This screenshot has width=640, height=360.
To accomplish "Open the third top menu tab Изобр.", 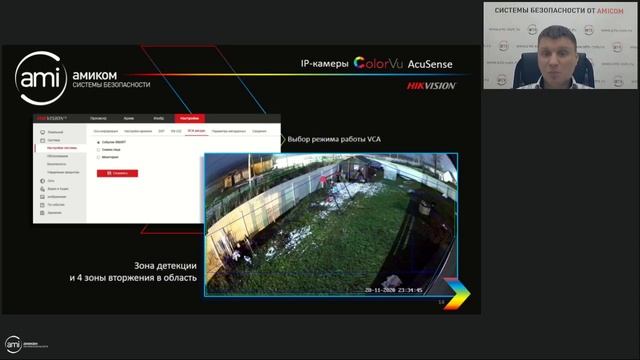I will (159, 118).
